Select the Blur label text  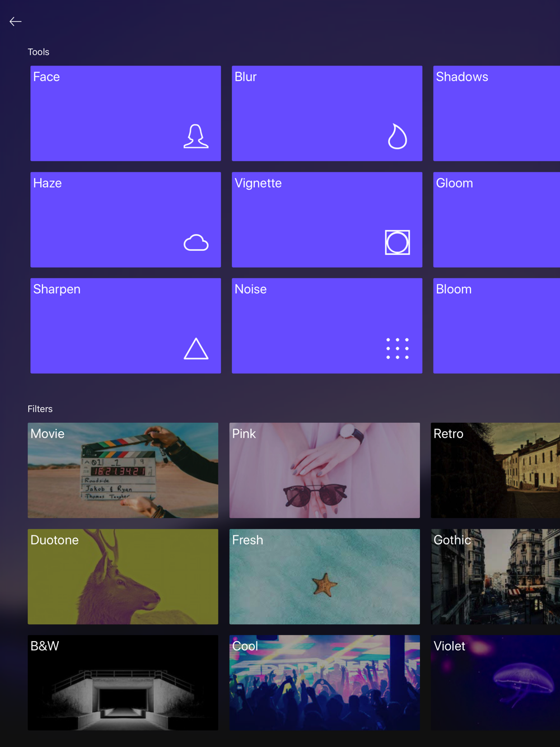tap(245, 77)
